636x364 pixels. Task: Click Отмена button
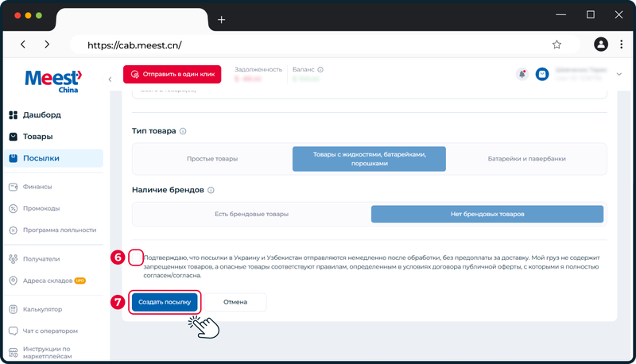[x=235, y=302]
